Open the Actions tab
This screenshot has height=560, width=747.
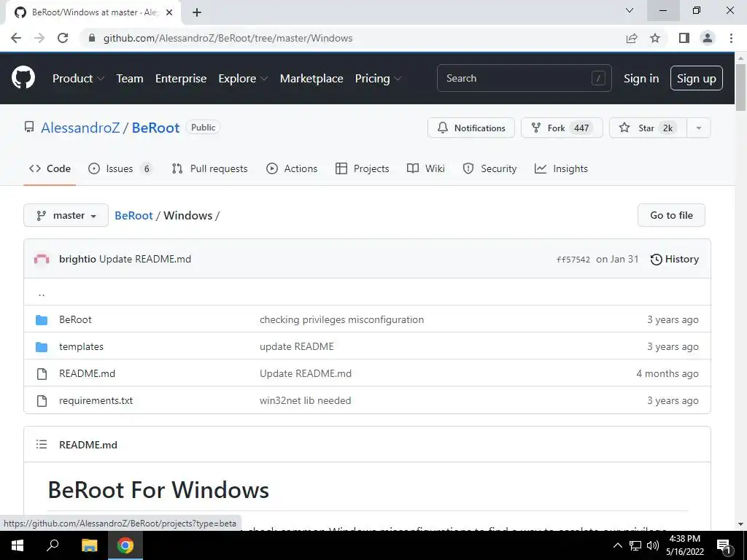point(292,168)
